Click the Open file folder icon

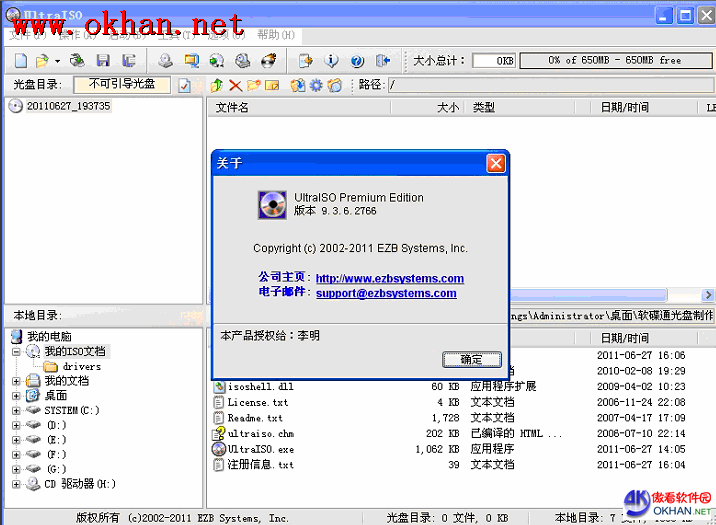(42, 61)
